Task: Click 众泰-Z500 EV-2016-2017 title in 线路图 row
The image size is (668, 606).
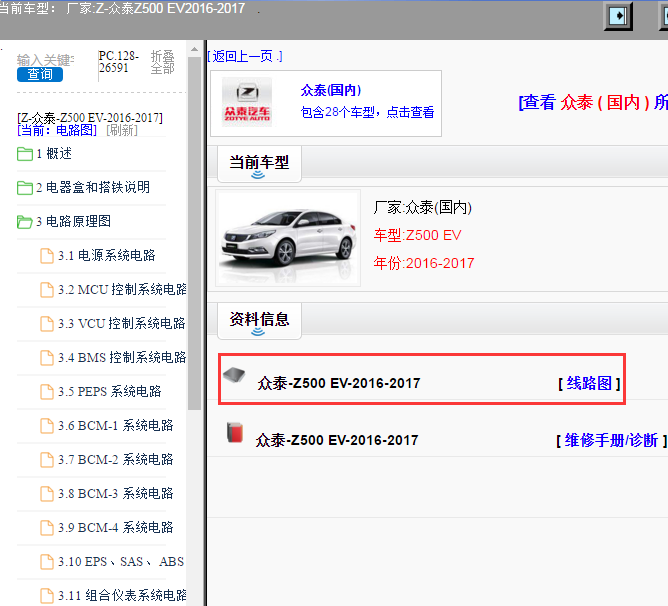Action: click(x=339, y=383)
